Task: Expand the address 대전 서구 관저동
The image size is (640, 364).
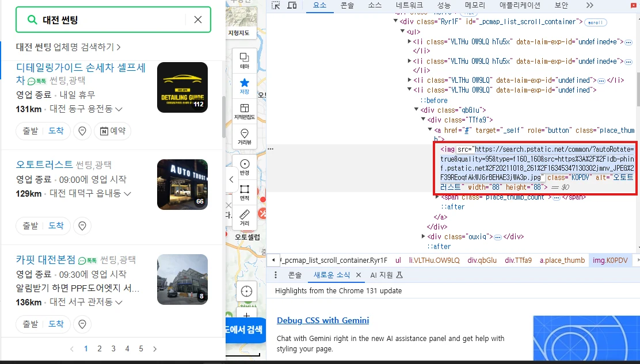Action: 119,302
